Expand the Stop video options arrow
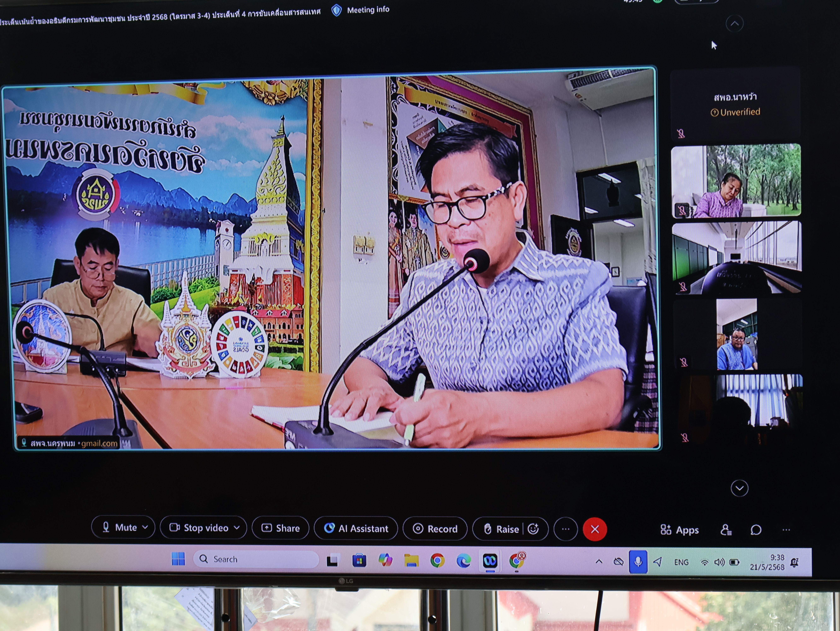Screen dimensions: 840x631 click(x=237, y=528)
